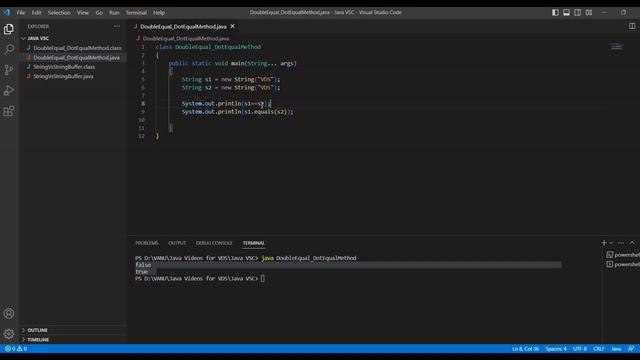Click the 'false' output in terminal

(143, 265)
